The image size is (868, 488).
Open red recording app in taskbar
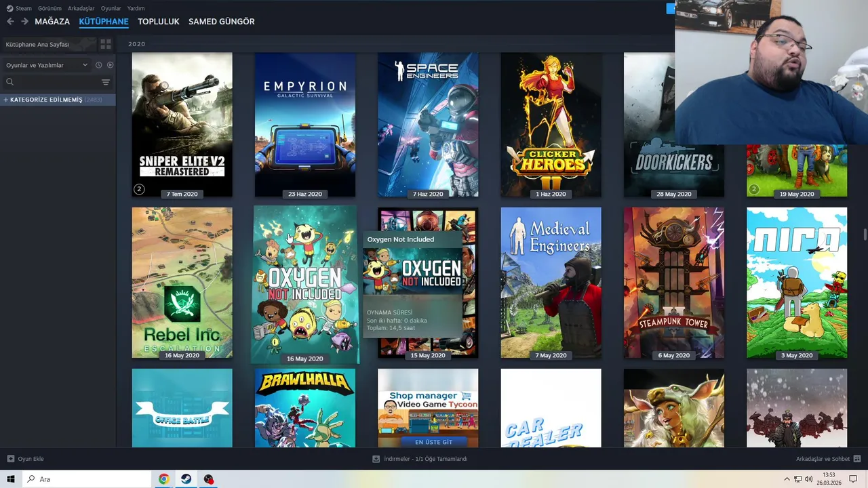(x=208, y=479)
